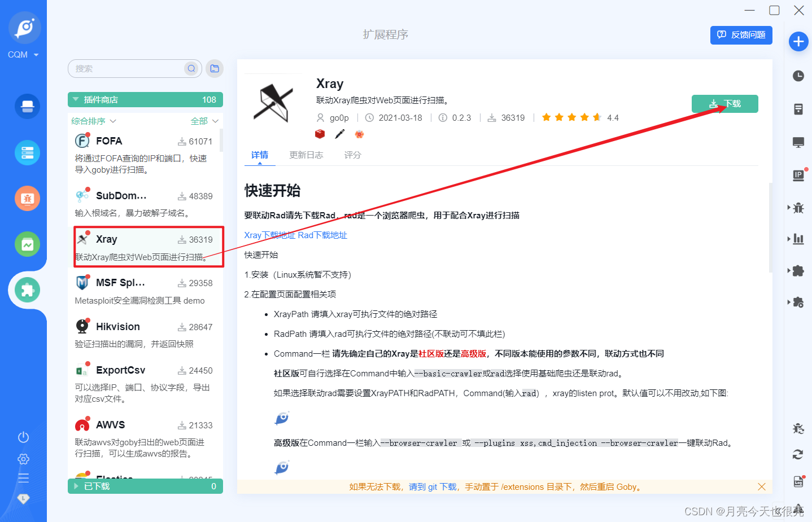Select the ExportCsv plugin entry
Screen dimensions: 812x522
coord(145,384)
